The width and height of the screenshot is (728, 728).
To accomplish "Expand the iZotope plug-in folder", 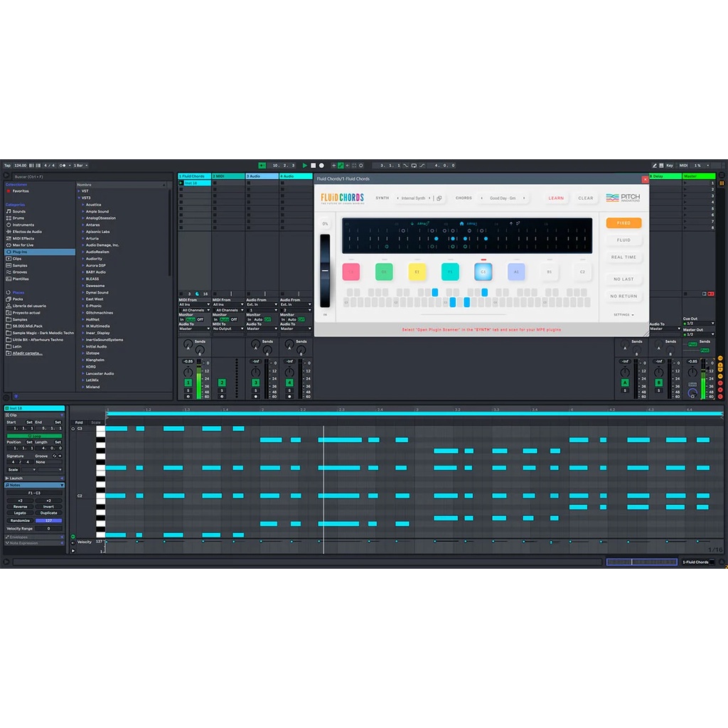I will 83,353.
